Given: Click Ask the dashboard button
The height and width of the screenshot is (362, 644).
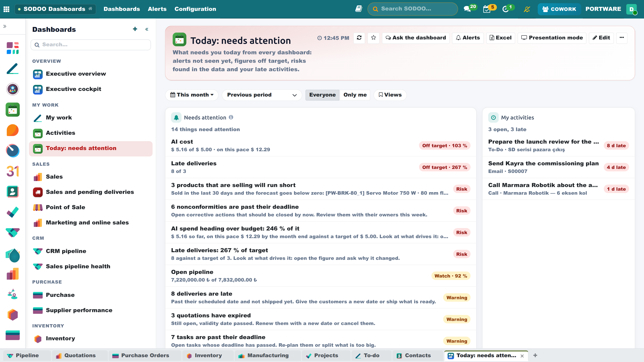Looking at the screenshot, I should [416, 38].
